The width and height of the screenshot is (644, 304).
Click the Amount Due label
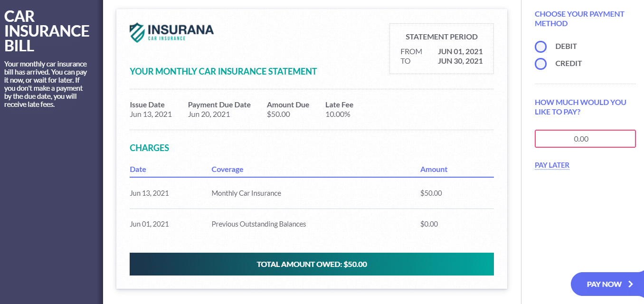[288, 105]
